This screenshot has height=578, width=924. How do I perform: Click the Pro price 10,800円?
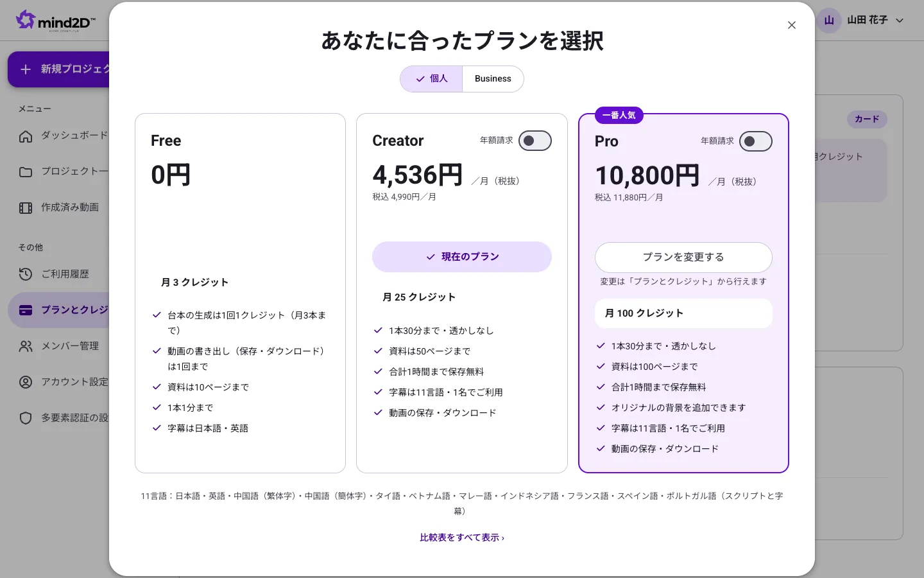point(647,175)
